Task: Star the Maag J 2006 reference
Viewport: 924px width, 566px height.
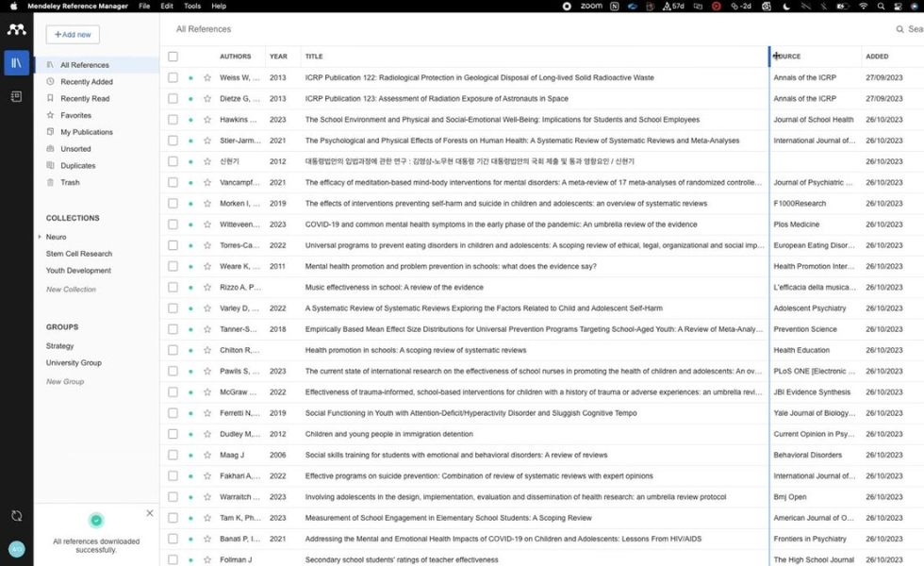Action: (207, 455)
